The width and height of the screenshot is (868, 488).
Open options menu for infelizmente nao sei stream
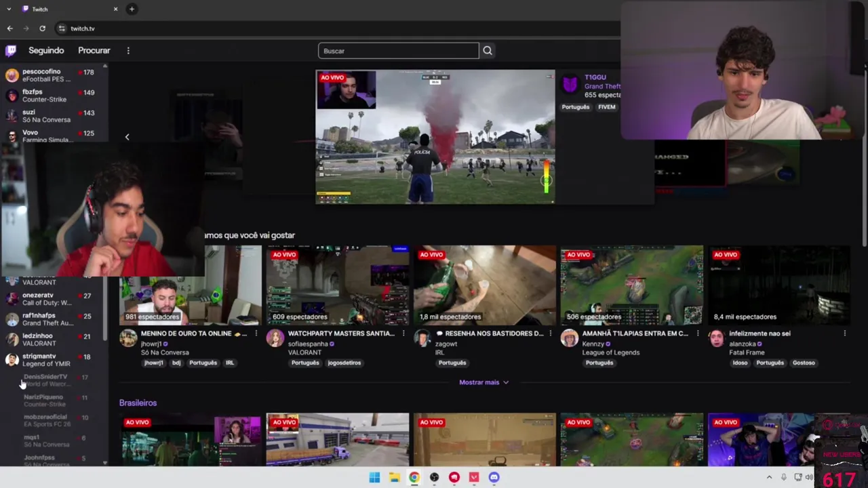(x=845, y=333)
